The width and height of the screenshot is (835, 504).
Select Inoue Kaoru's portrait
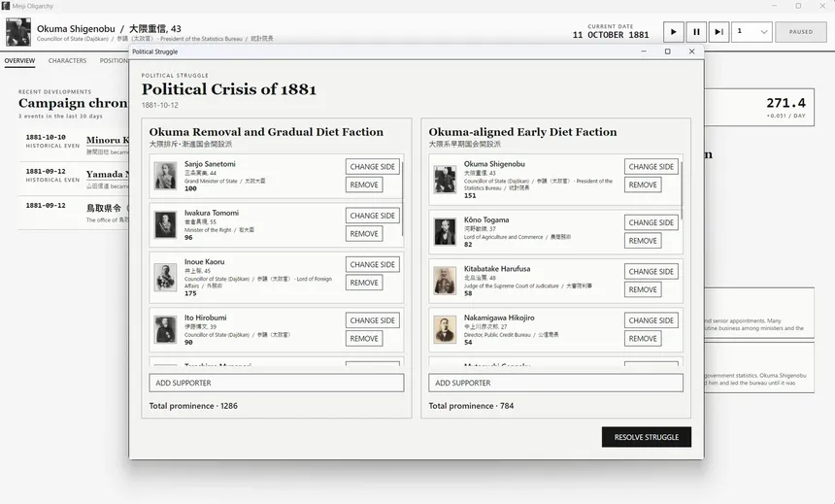pyautogui.click(x=165, y=277)
